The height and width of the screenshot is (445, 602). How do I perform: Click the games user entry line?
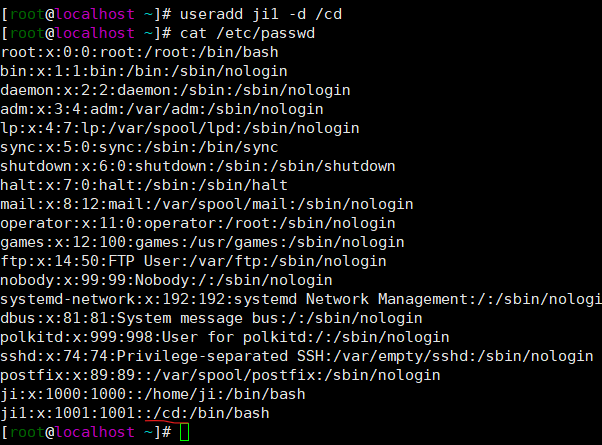pyautogui.click(x=202, y=242)
